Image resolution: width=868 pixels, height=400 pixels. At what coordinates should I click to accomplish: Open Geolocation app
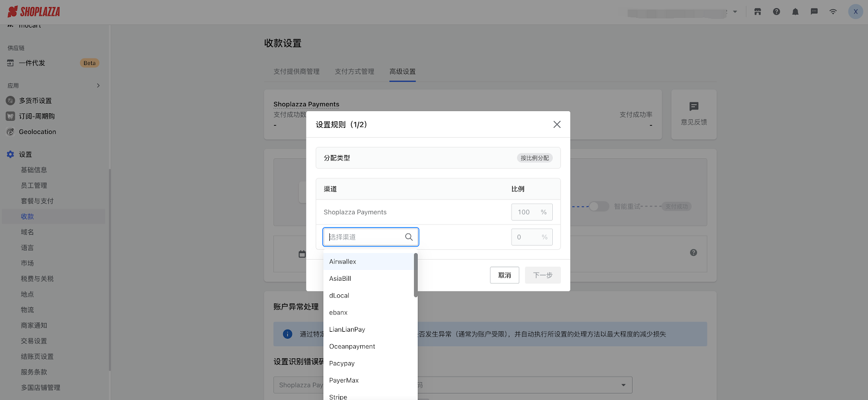37,132
